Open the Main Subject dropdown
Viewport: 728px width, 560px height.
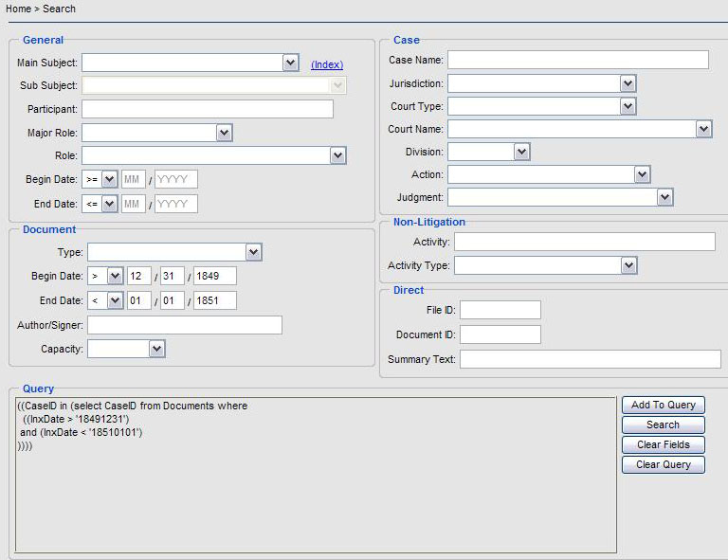click(x=191, y=63)
